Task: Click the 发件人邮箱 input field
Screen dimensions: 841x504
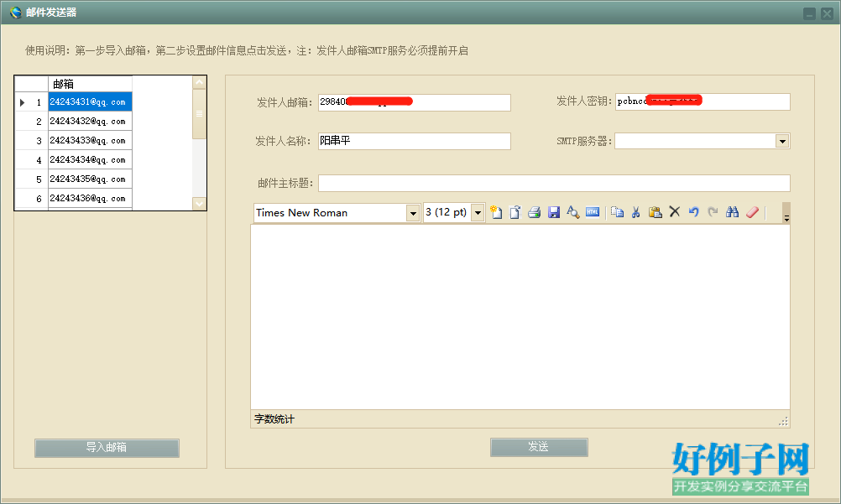Action: tap(414, 102)
